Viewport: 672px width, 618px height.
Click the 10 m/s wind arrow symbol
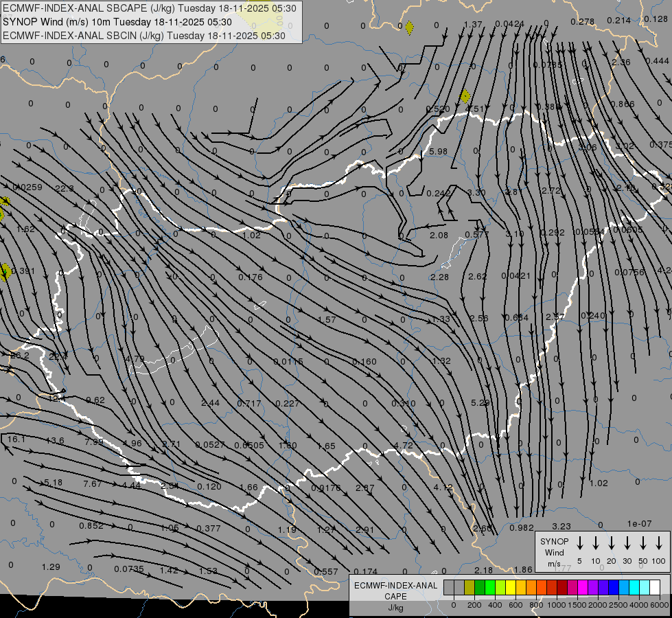tap(596, 543)
